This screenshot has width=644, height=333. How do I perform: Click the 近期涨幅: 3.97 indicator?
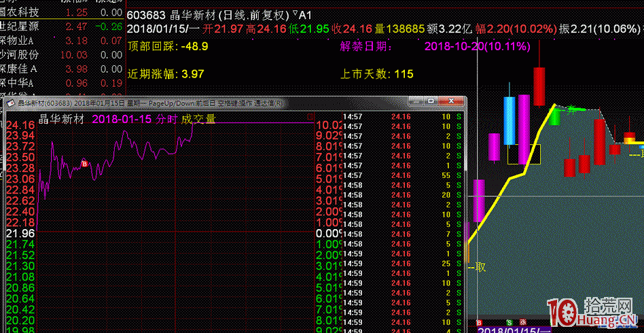click(x=166, y=74)
